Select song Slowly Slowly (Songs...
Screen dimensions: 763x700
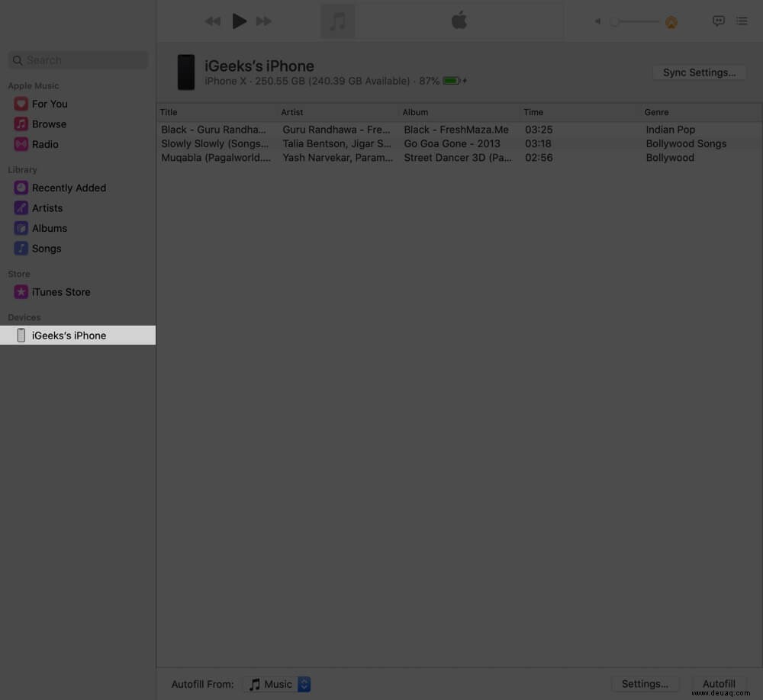pyautogui.click(x=214, y=143)
